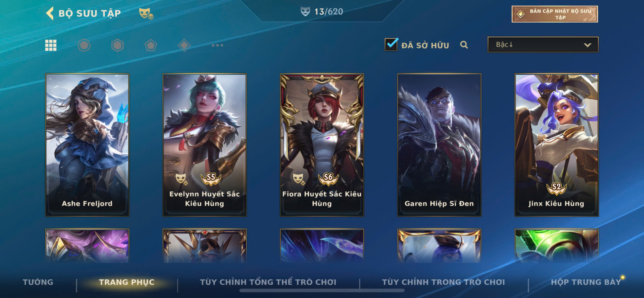Open the gold mask with coins icon
Image resolution: width=644 pixels, height=298 pixels.
coord(146,13)
